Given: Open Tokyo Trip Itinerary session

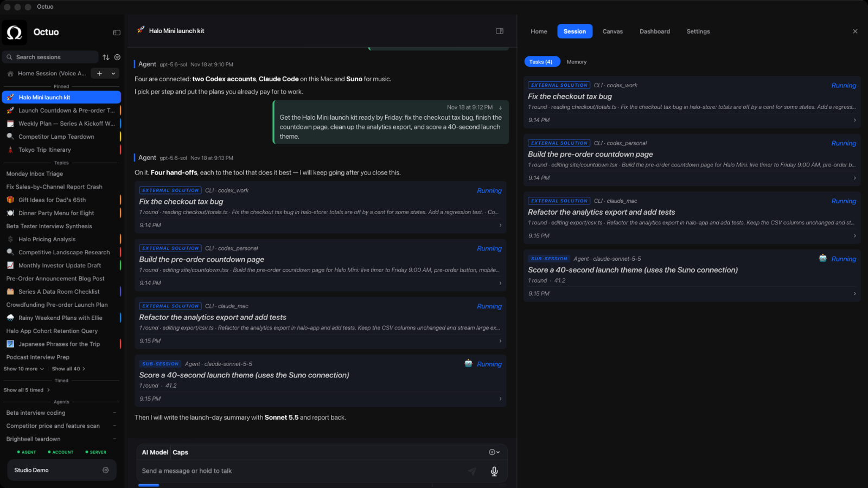Looking at the screenshot, I should coord(62,150).
